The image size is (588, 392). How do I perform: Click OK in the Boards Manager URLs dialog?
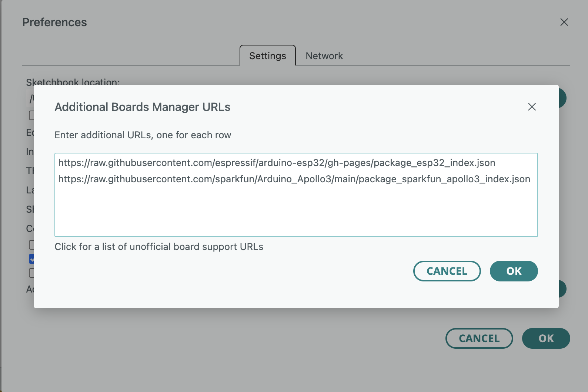pos(514,271)
